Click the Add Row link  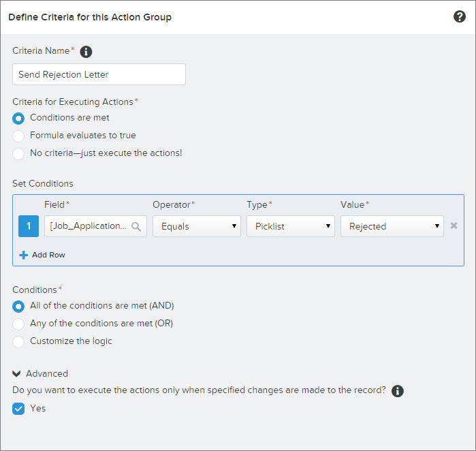48,255
